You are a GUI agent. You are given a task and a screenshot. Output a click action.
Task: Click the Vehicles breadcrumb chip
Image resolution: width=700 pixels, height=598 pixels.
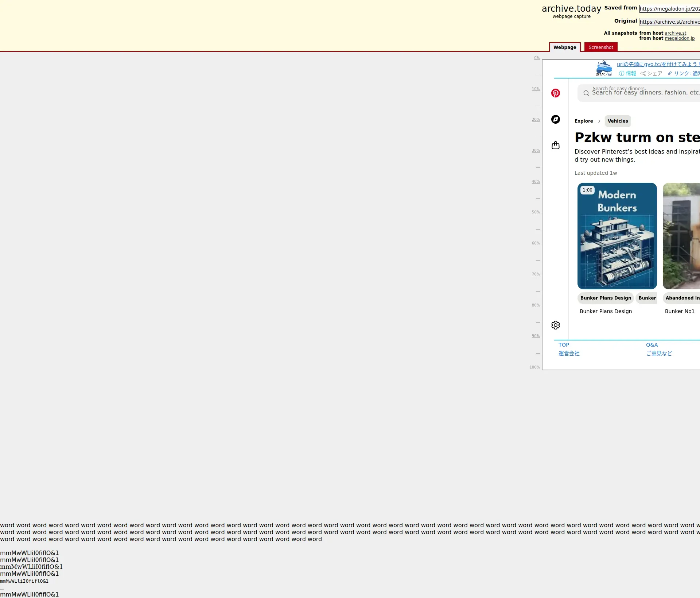click(x=618, y=121)
